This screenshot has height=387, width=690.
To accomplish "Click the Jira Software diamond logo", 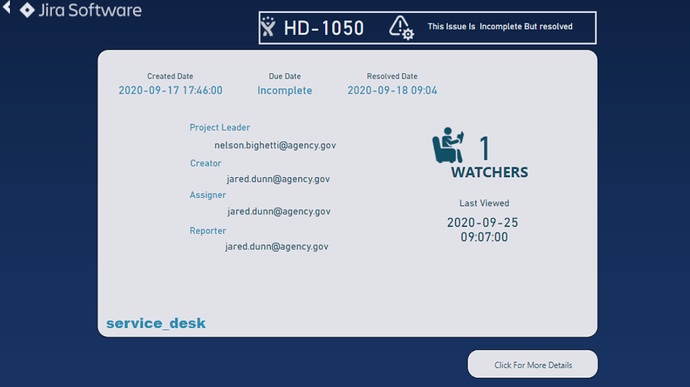I will pos(27,10).
